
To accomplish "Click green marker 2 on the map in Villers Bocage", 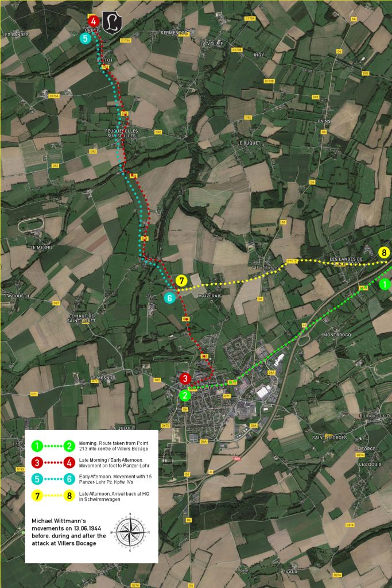I will (x=185, y=395).
